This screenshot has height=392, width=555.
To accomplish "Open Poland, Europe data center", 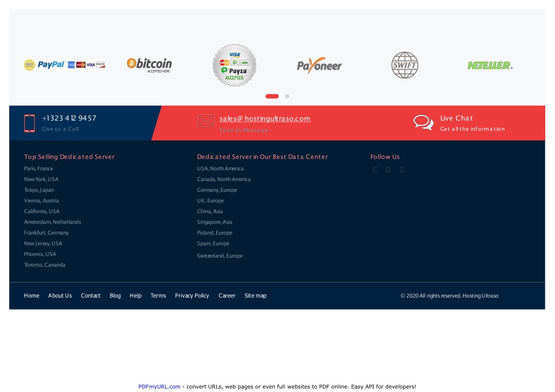I will pos(215,233).
